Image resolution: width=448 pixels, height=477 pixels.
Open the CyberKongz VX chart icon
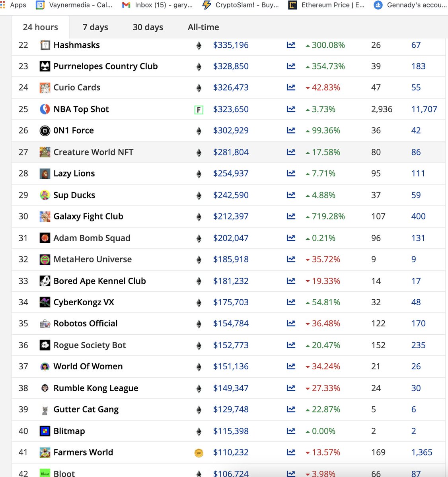pos(291,302)
